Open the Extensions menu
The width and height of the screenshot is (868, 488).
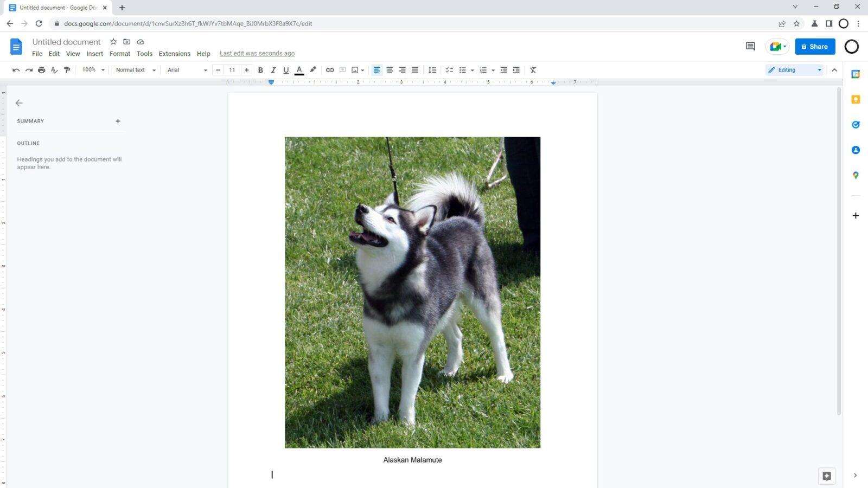[174, 53]
